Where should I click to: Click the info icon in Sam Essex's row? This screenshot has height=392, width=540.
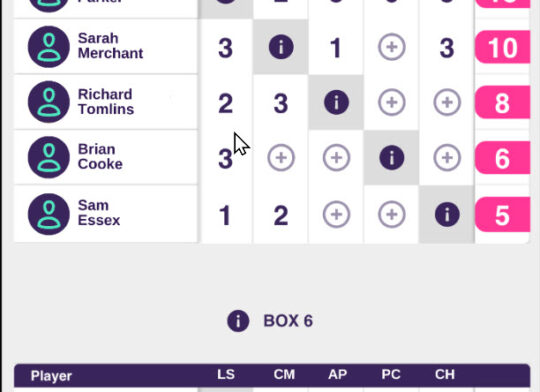[x=447, y=214]
